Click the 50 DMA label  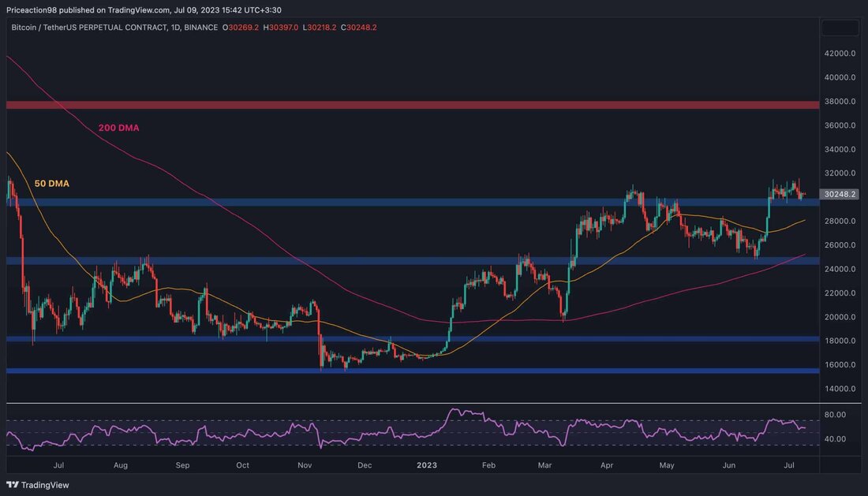52,184
